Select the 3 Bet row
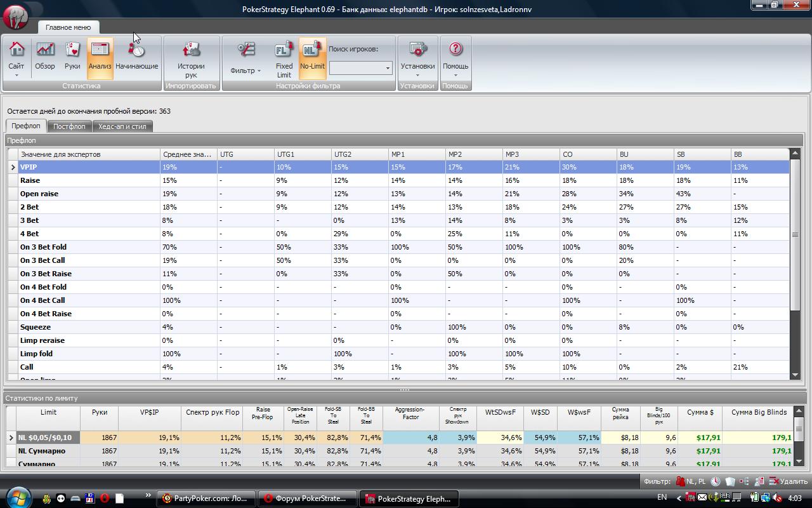 click(x=398, y=220)
